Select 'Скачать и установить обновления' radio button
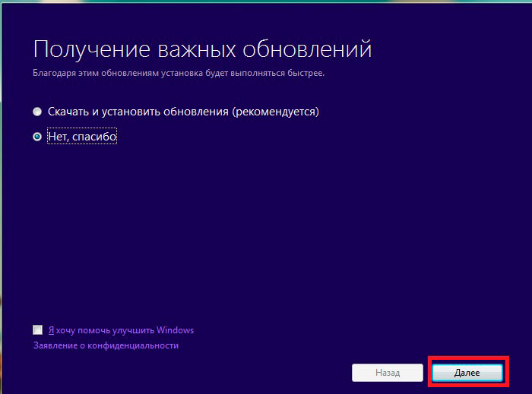 click(37, 112)
